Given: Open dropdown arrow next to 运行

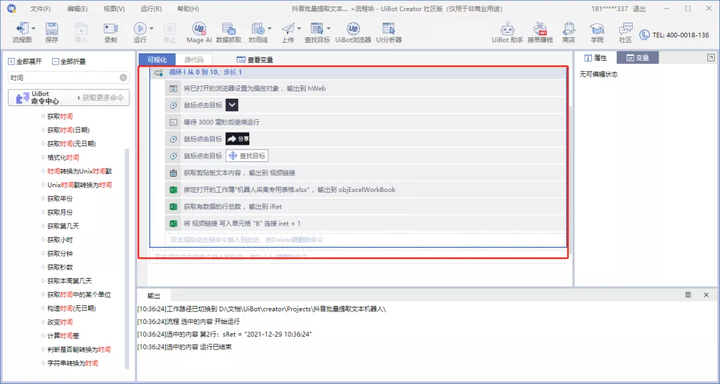Looking at the screenshot, I should pyautogui.click(x=151, y=28).
